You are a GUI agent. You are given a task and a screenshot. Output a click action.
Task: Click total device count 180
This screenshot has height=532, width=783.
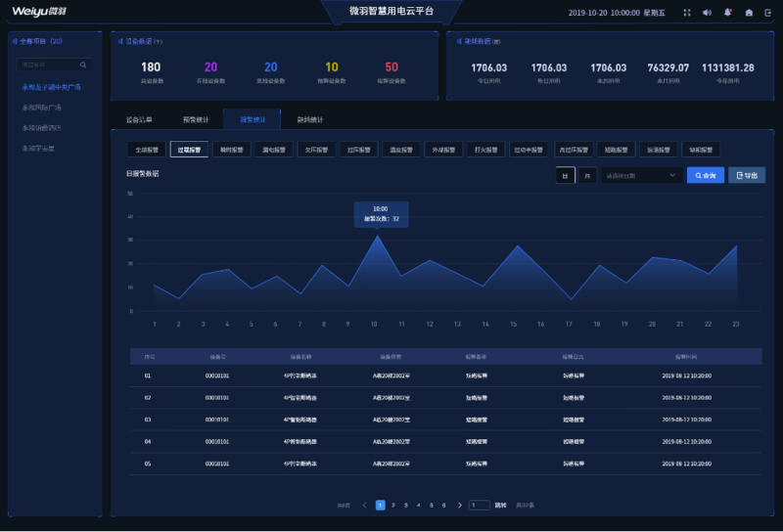click(151, 66)
